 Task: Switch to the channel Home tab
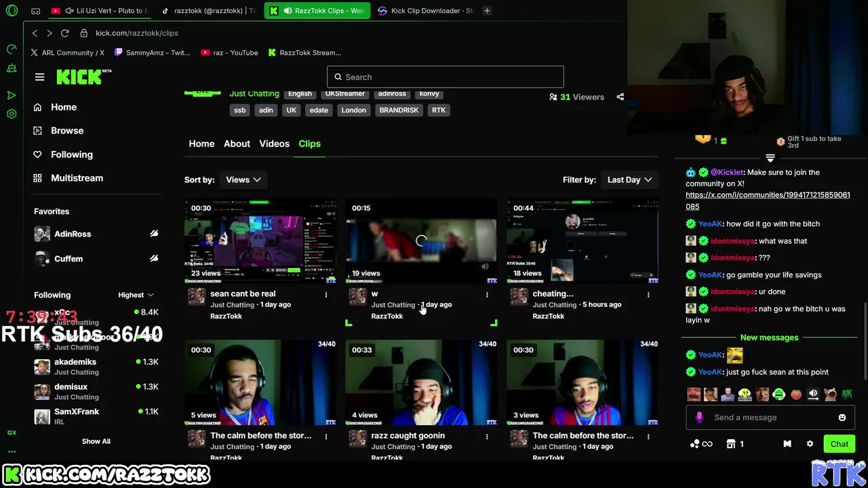tap(201, 144)
